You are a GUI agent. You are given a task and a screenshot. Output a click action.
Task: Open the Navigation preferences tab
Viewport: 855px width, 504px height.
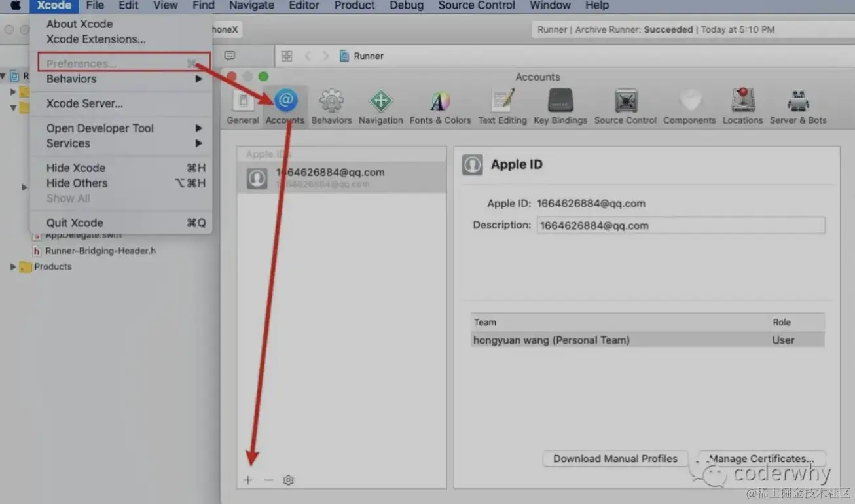click(x=380, y=107)
